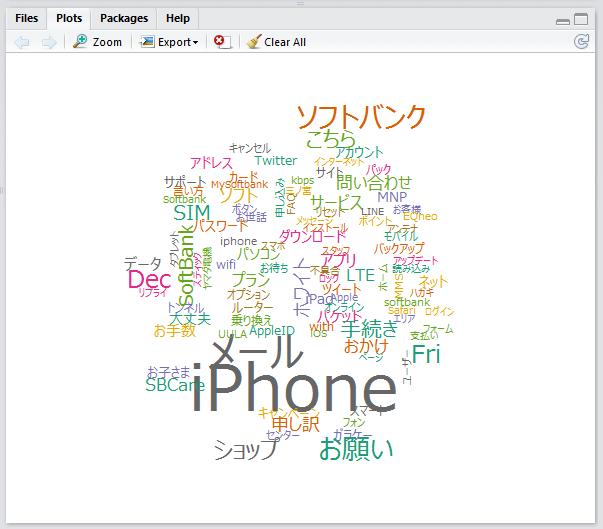Click the word SBCare in the plot

tap(175, 385)
